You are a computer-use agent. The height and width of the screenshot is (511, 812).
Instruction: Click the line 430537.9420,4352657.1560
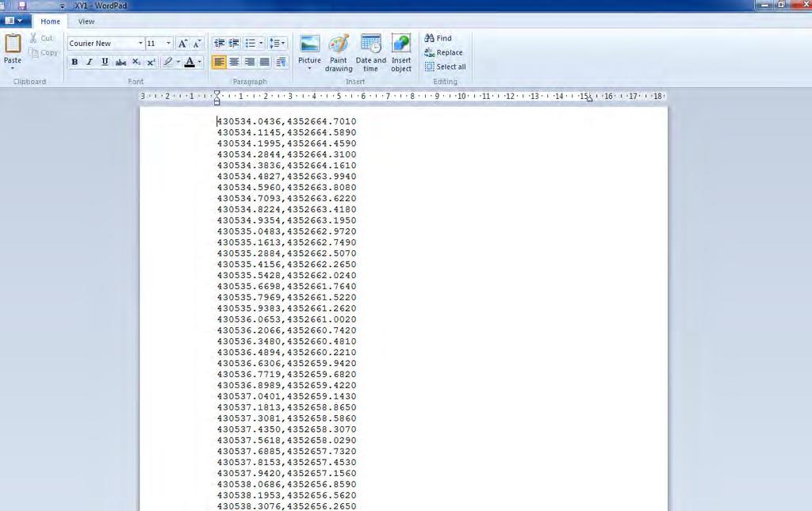(x=286, y=473)
